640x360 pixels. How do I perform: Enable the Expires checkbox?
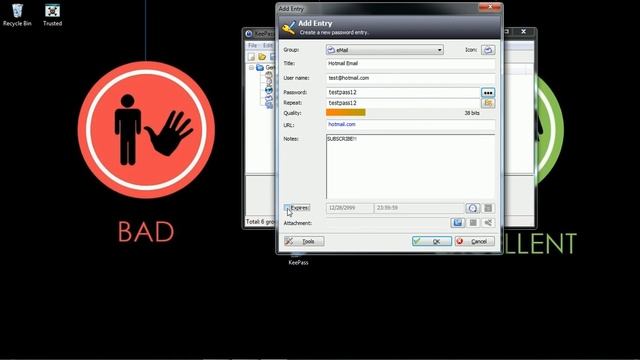coord(287,208)
